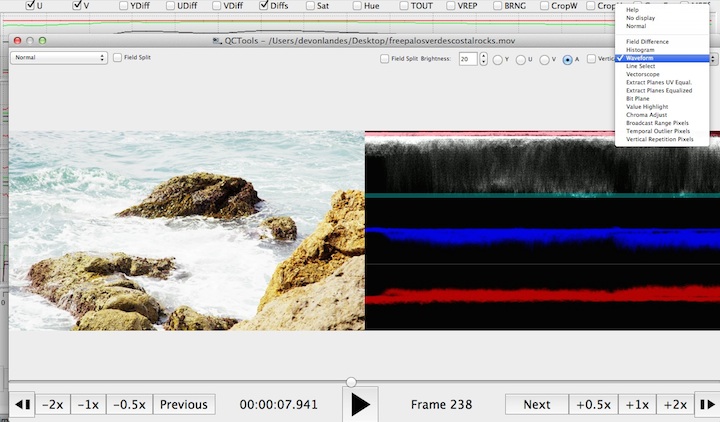Choose Vertical Repetition Pixels filter
Image resolution: width=720 pixels, height=422 pixels.
pyautogui.click(x=662, y=139)
